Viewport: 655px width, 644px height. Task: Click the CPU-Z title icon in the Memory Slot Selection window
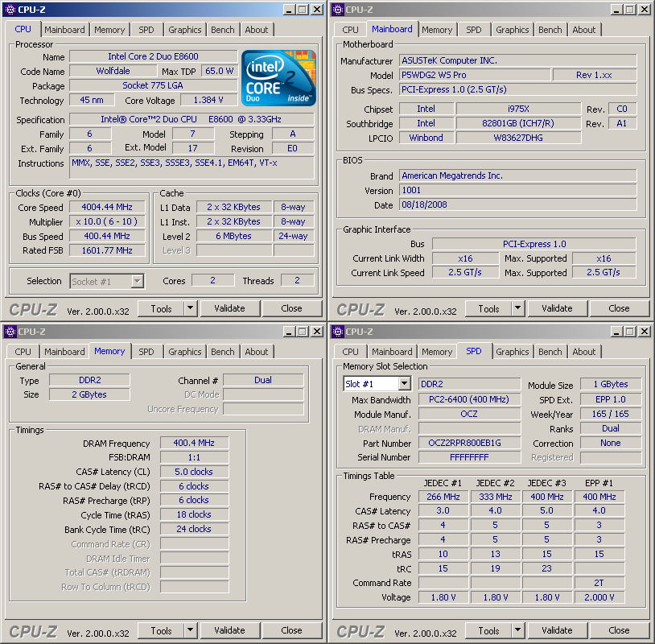[337, 332]
